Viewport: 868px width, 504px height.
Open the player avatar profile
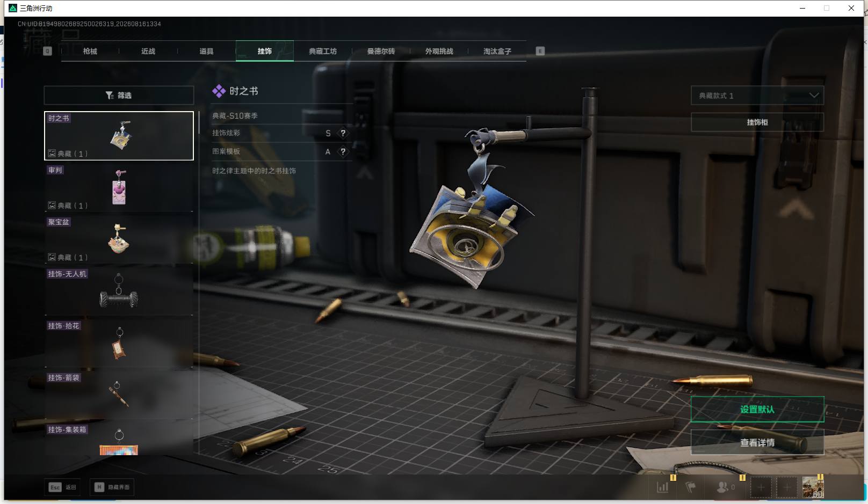point(813,487)
